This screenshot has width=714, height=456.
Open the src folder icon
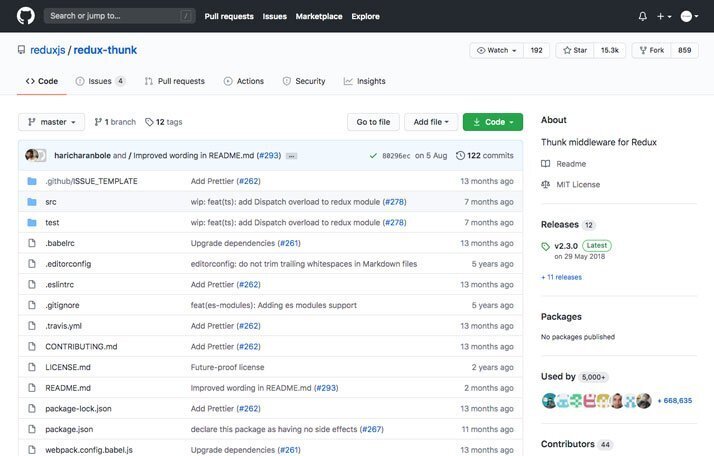click(x=32, y=202)
